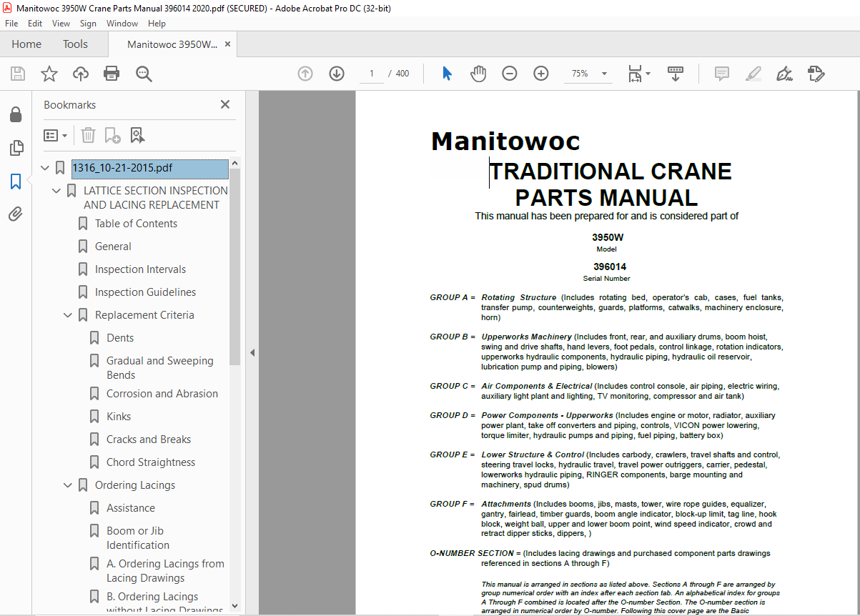Zoom out with the minus icon
The width and height of the screenshot is (860, 616).
coord(509,74)
